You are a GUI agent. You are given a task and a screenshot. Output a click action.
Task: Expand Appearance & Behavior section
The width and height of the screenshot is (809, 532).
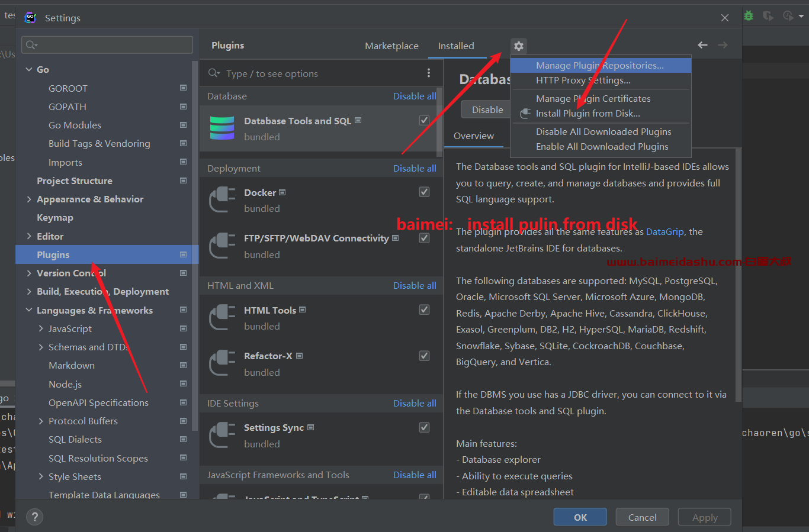pyautogui.click(x=29, y=199)
